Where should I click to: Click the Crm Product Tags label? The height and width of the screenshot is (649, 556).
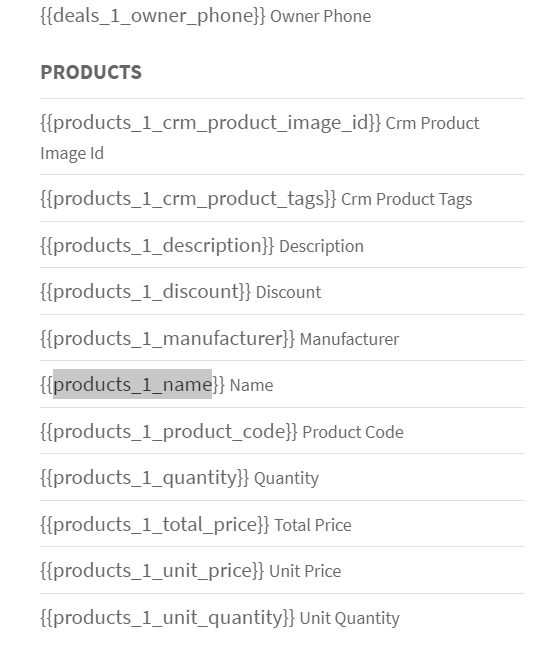pos(407,199)
